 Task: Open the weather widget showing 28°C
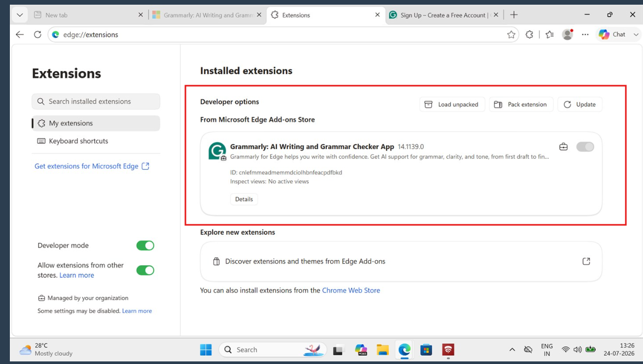[x=46, y=349]
